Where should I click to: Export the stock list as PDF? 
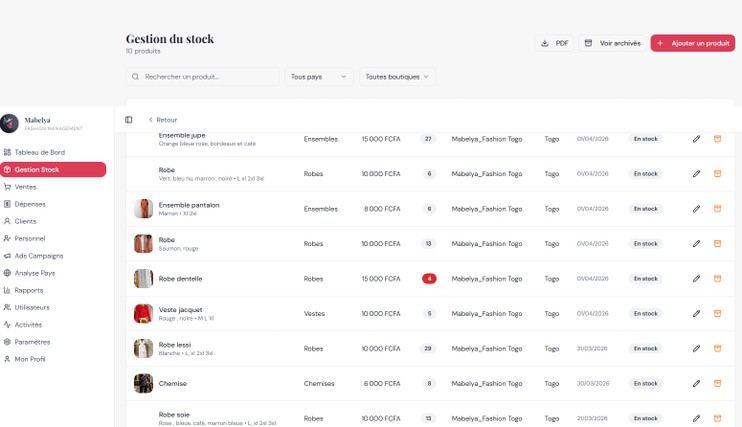pos(554,43)
